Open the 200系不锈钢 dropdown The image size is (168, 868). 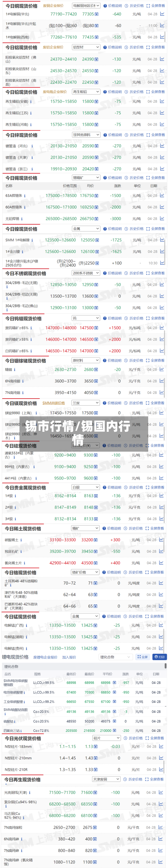tap(86, 273)
